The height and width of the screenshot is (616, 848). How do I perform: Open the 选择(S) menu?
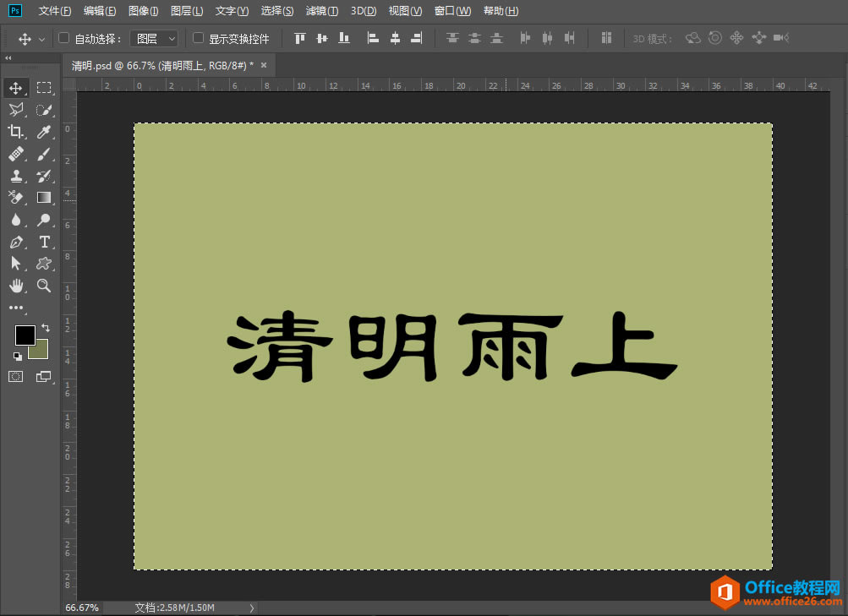tap(277, 11)
